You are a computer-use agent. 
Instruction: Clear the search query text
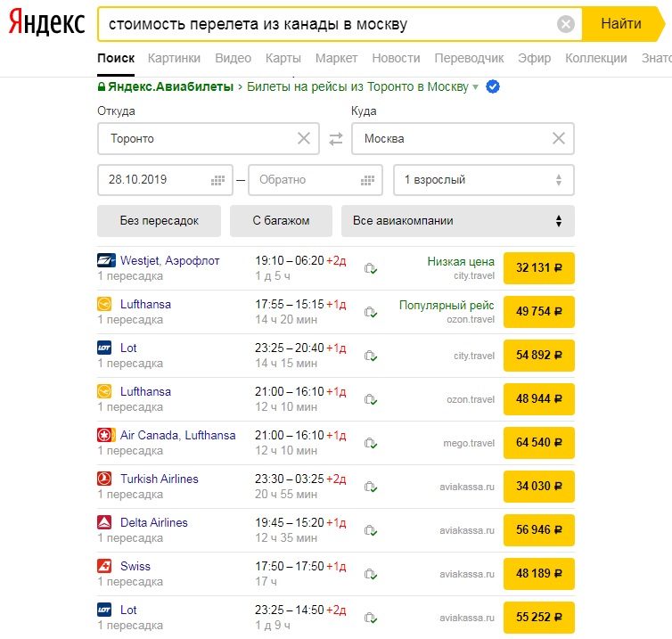point(566,24)
